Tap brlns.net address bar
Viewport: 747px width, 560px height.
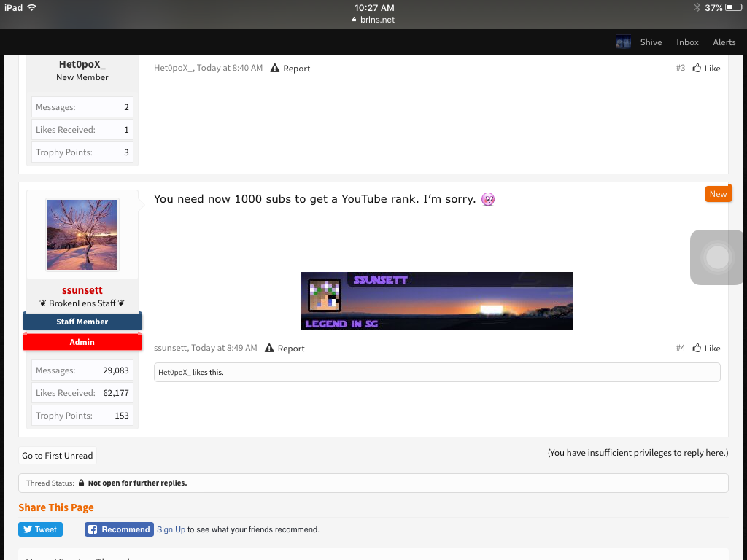pyautogui.click(x=373, y=20)
